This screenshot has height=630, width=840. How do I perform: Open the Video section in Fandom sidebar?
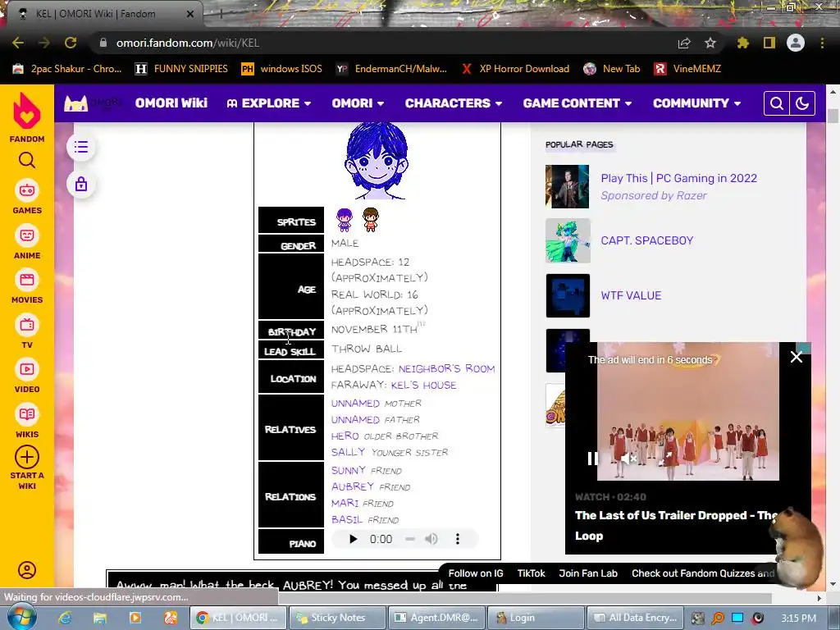click(x=27, y=376)
